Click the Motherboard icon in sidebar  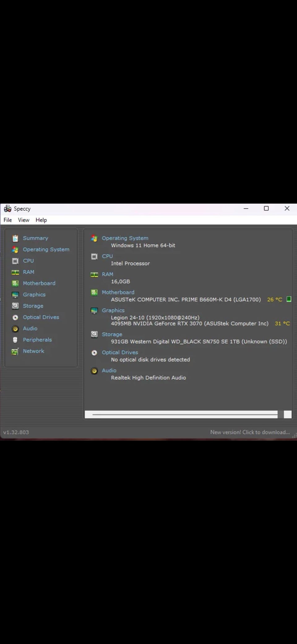tap(15, 283)
